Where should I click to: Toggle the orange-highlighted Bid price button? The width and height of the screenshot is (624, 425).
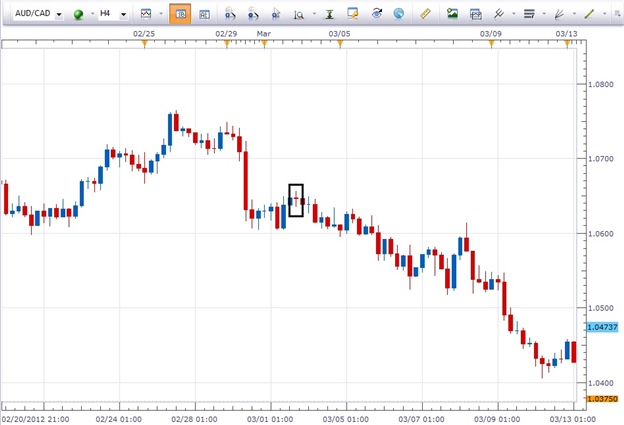point(180,14)
